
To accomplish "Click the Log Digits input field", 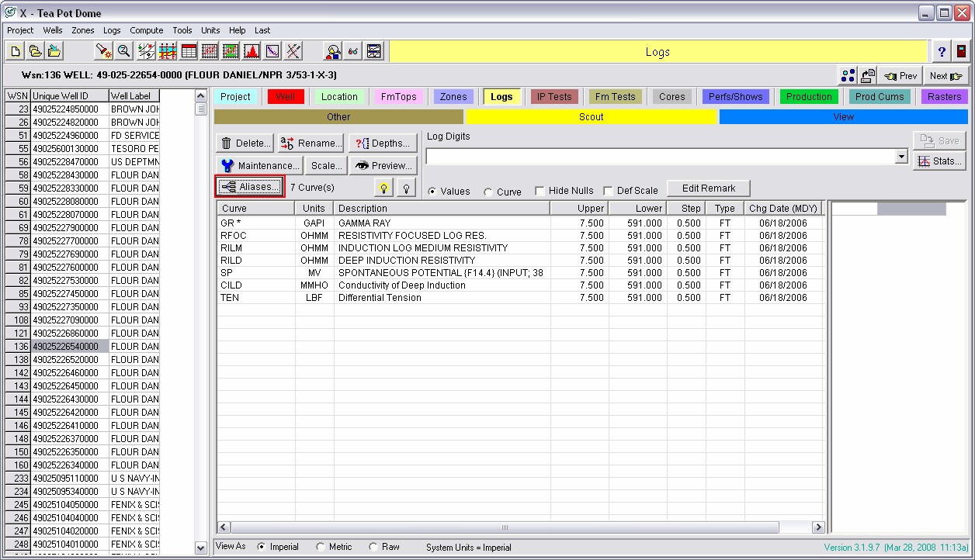I will (661, 157).
